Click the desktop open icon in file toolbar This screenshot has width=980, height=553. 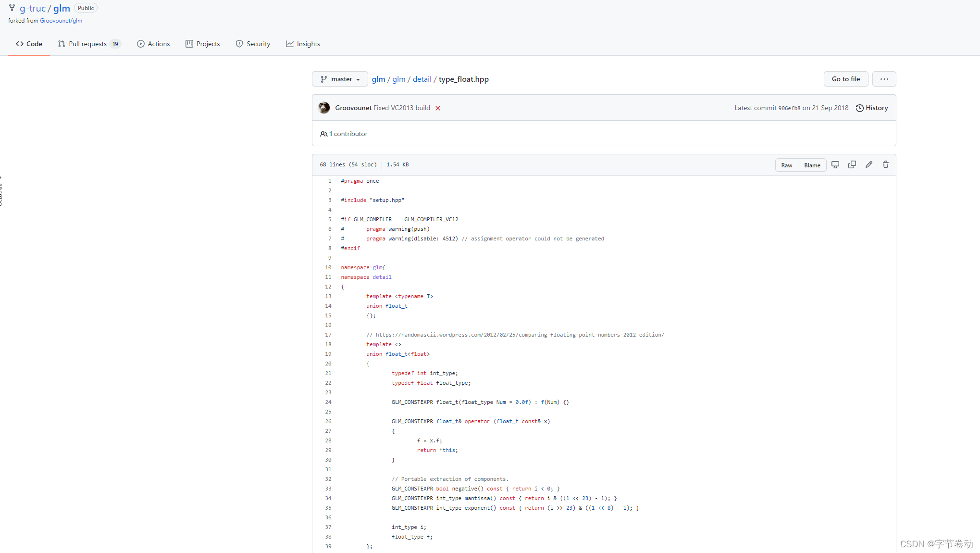(x=835, y=165)
